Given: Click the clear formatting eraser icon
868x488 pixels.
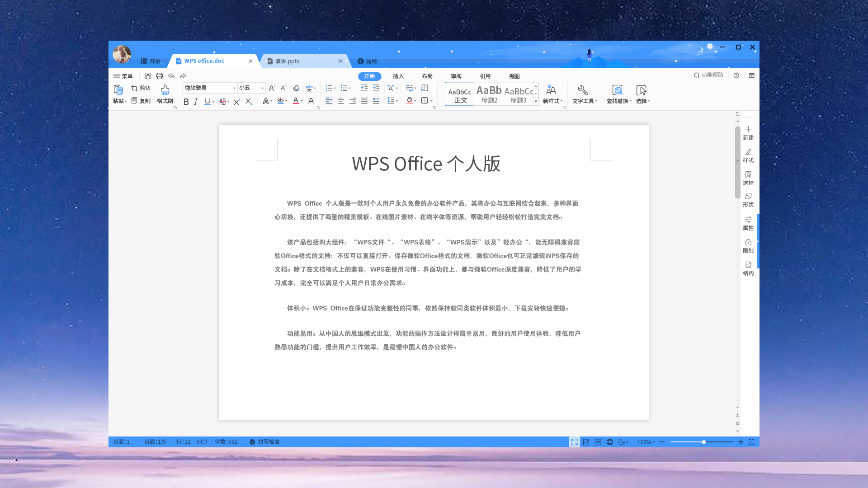Looking at the screenshot, I should 296,88.
